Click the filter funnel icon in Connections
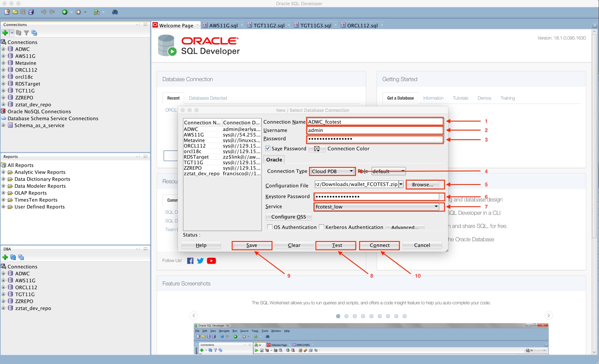 (26, 33)
